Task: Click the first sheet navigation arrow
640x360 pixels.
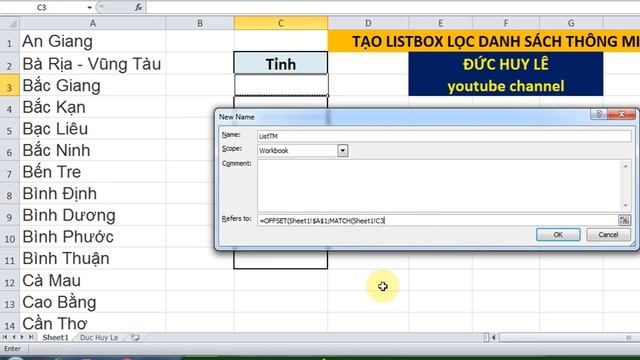Action: (5, 337)
